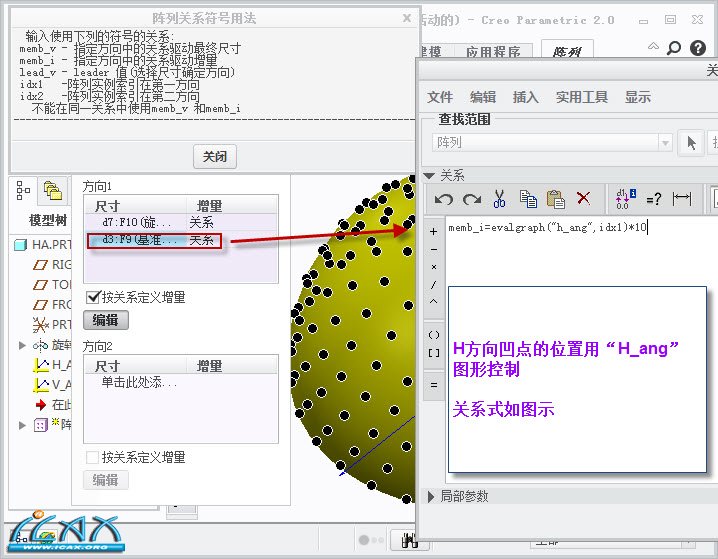Image resolution: width=718 pixels, height=559 pixels.
Task: Click the search magnifier icon in the Creo title area
Action: point(674,48)
